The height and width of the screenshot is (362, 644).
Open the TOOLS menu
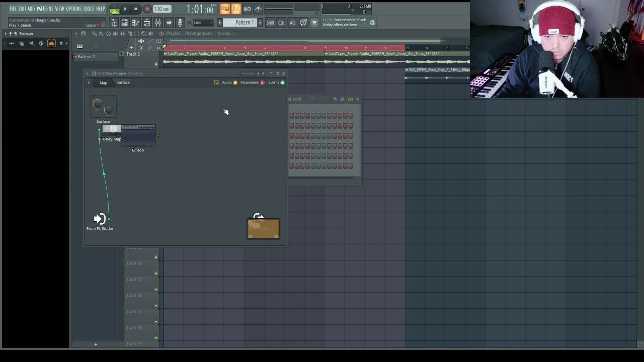(x=89, y=9)
